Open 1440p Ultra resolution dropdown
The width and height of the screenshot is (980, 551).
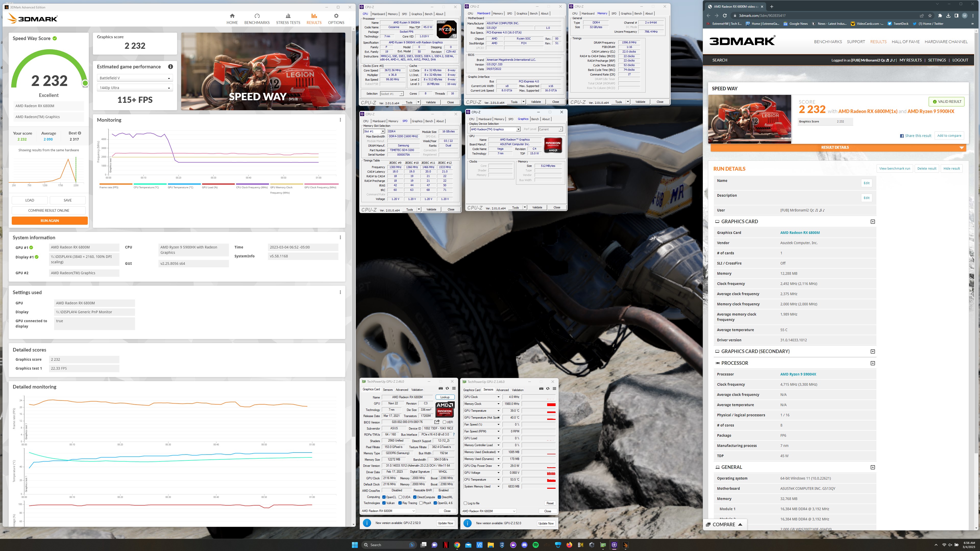pos(135,88)
